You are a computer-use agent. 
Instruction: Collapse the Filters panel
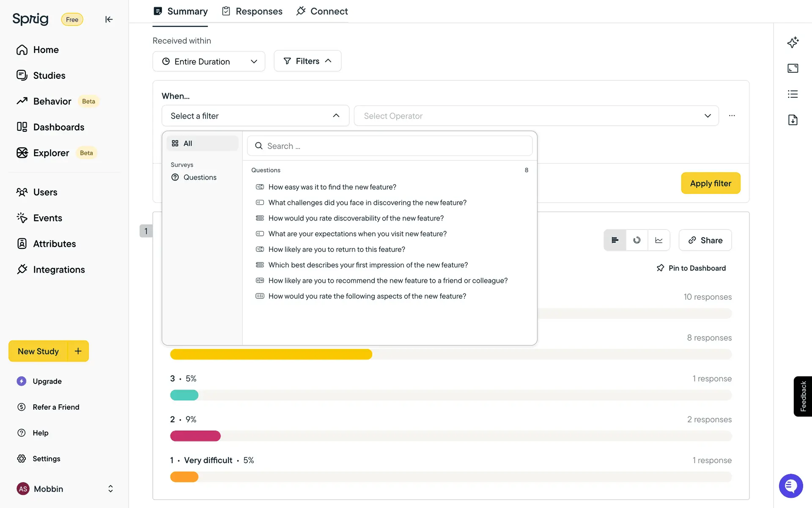pyautogui.click(x=307, y=61)
